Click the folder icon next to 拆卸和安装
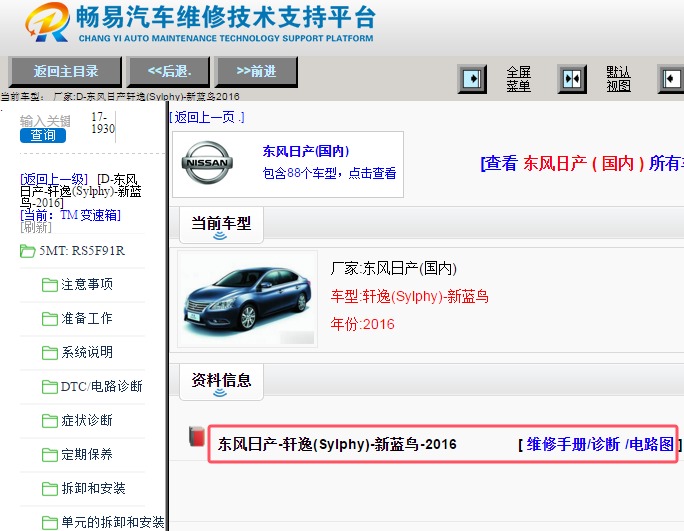Viewport: 684px width, 531px height. 50,489
